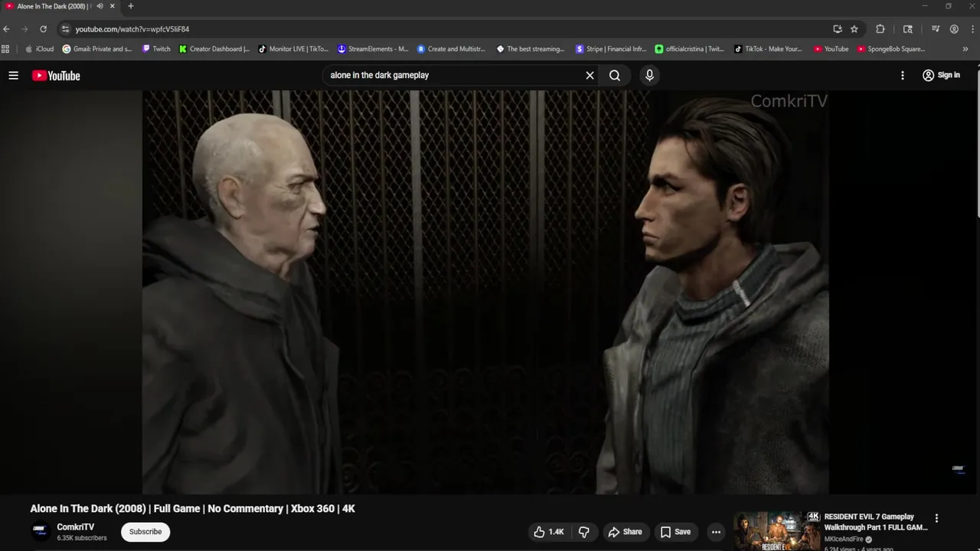Dislike the video with thumbs down
980x551 pixels.
pos(584,532)
